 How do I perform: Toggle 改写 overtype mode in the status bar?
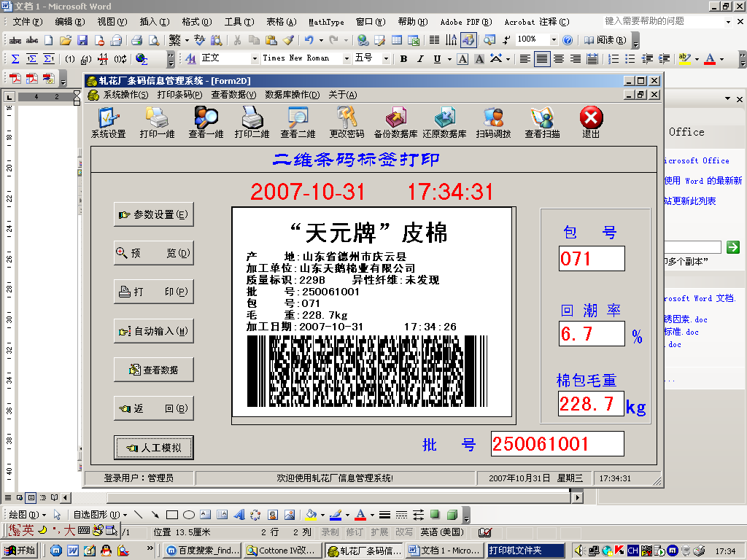[404, 532]
